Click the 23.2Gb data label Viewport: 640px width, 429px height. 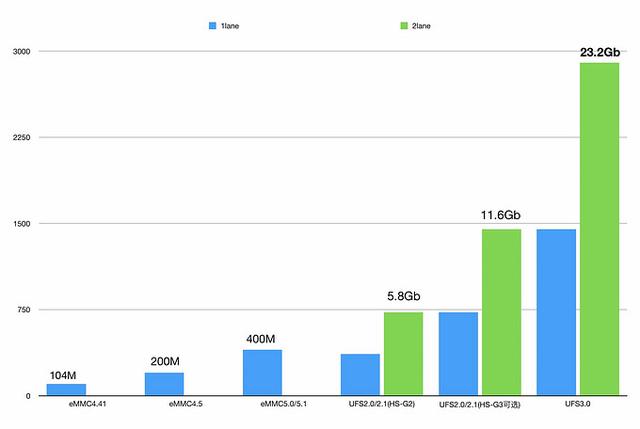600,52
